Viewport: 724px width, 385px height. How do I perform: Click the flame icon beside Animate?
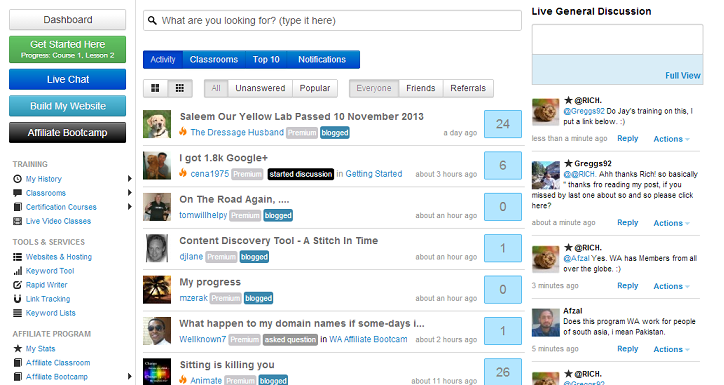pyautogui.click(x=183, y=380)
